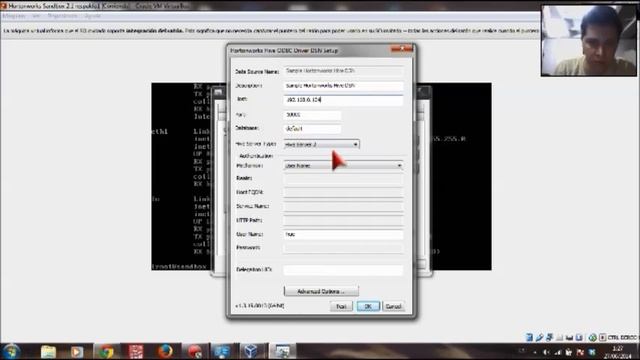Click OK in the DSN Setup dialog

[368, 306]
